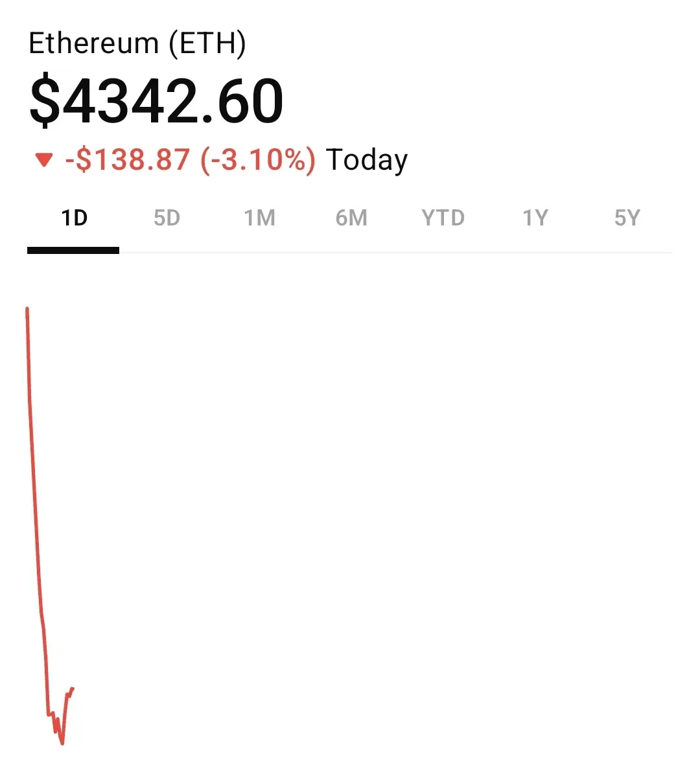The height and width of the screenshot is (771, 700).
Task: Click the small plateau before the final dip
Action: coord(51,714)
